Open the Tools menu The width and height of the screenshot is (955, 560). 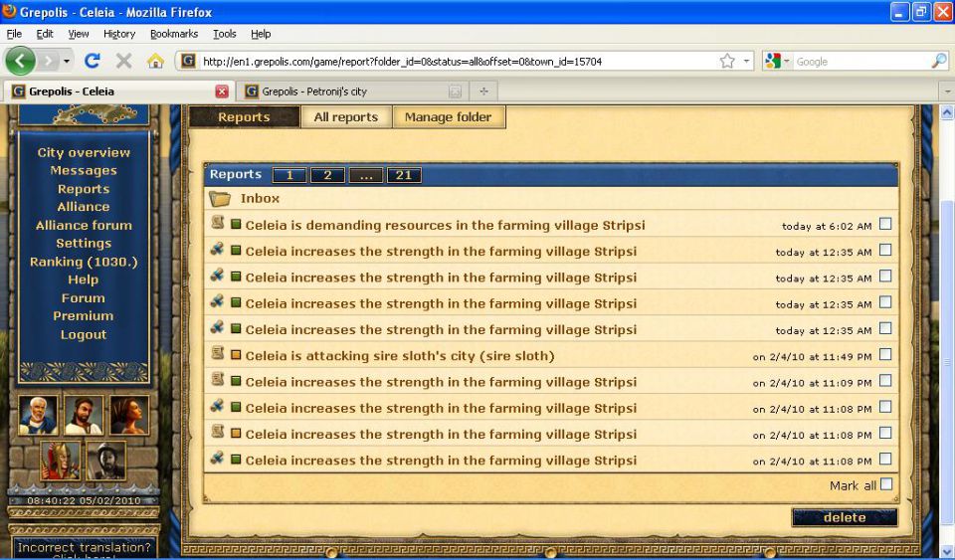[224, 34]
